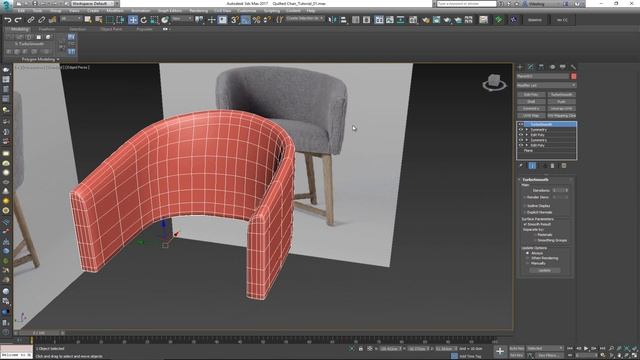
Task: Activate the Unlink Selection tool
Action: click(x=42, y=20)
